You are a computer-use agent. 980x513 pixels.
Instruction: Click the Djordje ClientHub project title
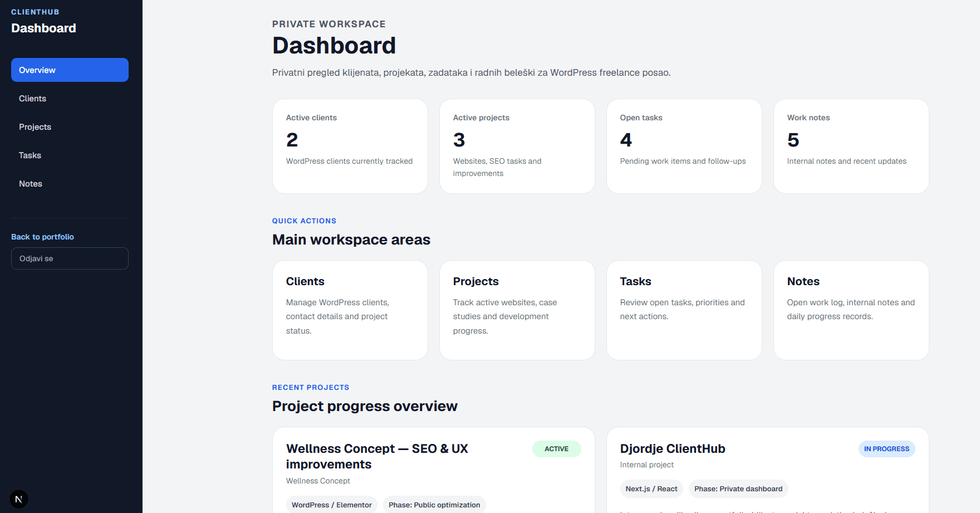pos(673,449)
